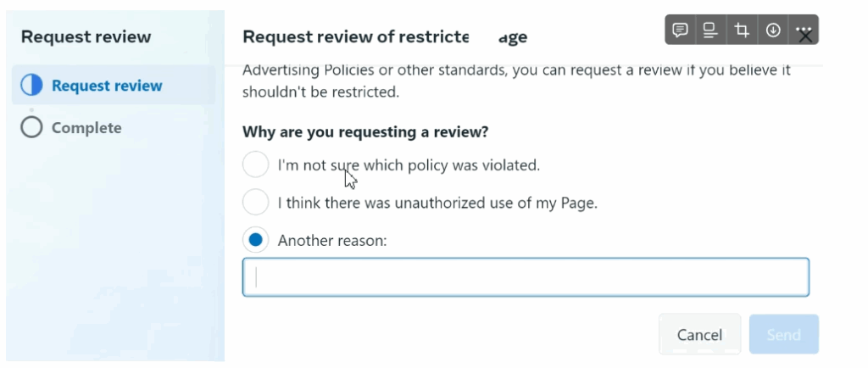Screen dimensions: 868x368
Task: Click the half-filled Request review step icon
Action: coord(31,86)
